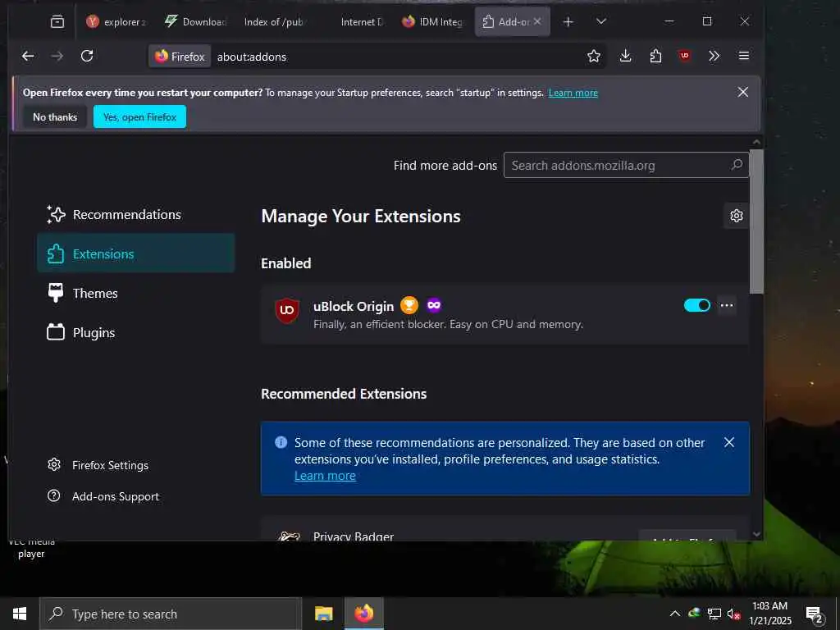Open the new tab with the plus button
840x630 pixels.
[x=568, y=22]
